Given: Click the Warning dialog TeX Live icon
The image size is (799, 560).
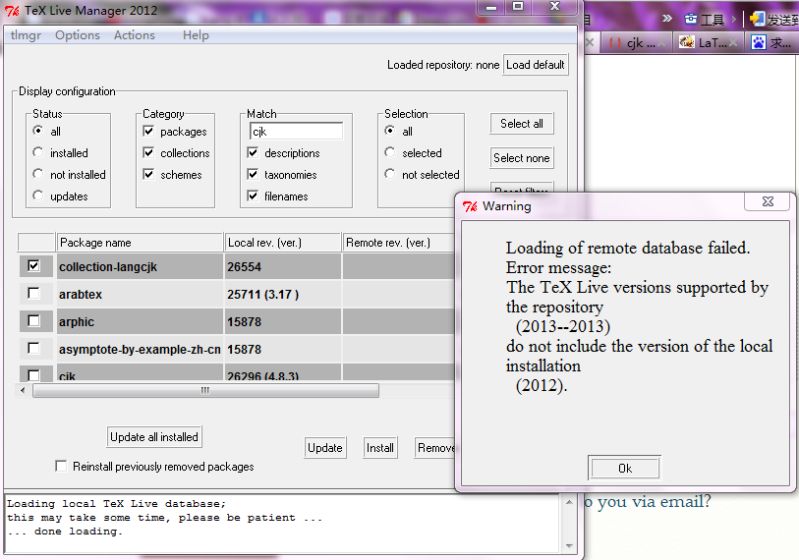Looking at the screenshot, I should 470,206.
